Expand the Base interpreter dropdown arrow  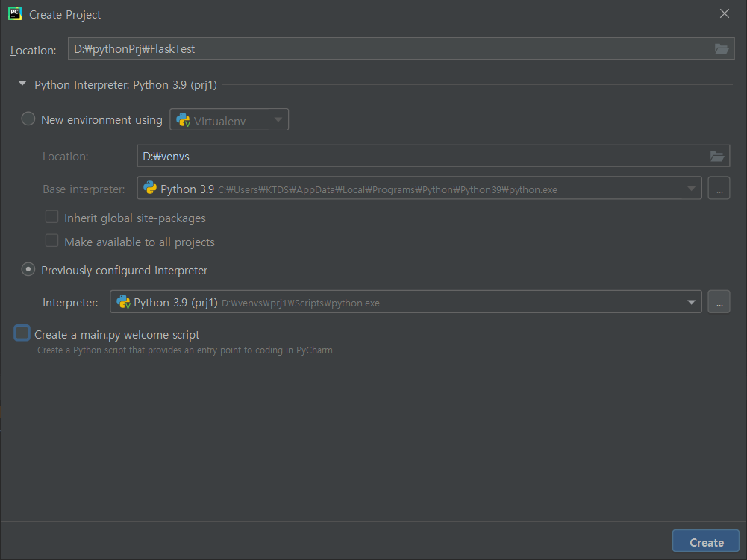[x=691, y=189]
